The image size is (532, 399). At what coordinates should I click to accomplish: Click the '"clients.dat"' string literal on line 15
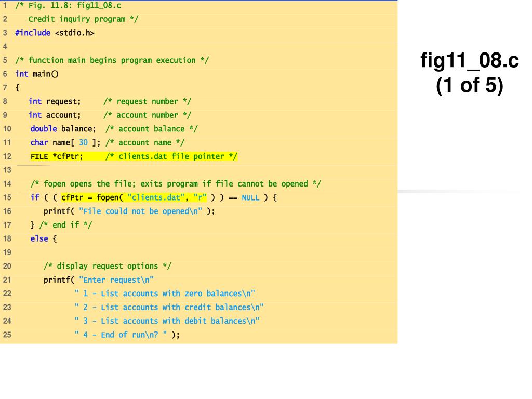[x=156, y=197]
